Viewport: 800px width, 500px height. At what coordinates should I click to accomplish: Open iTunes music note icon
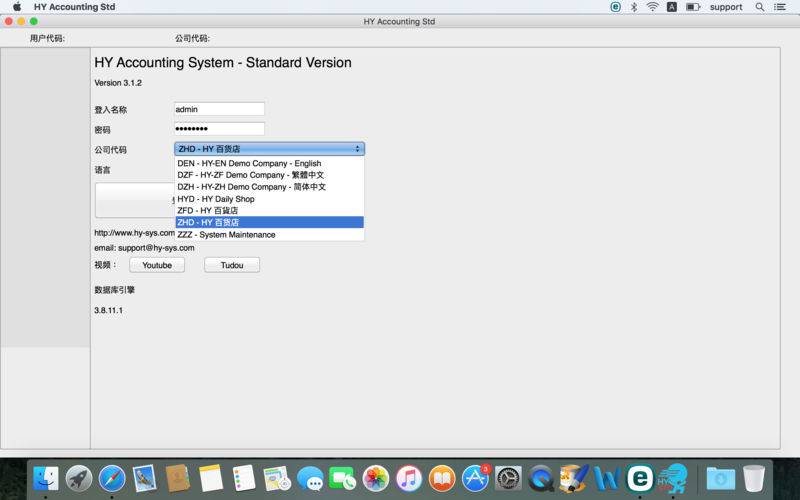coord(409,479)
